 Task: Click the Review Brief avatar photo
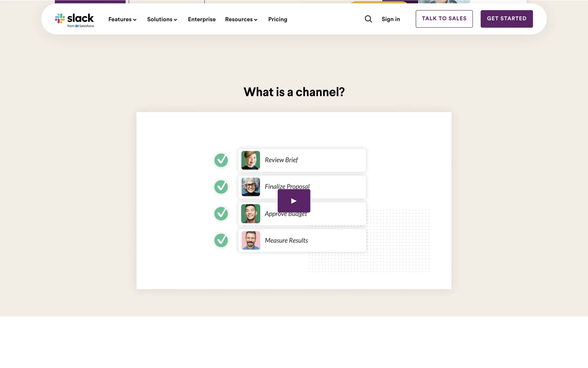coord(251,160)
